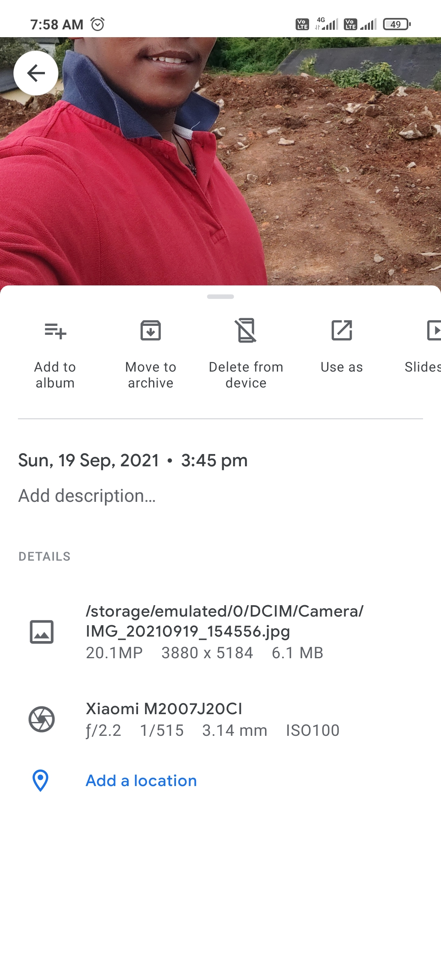
Task: Tap the image file icon in details
Action: tap(42, 632)
